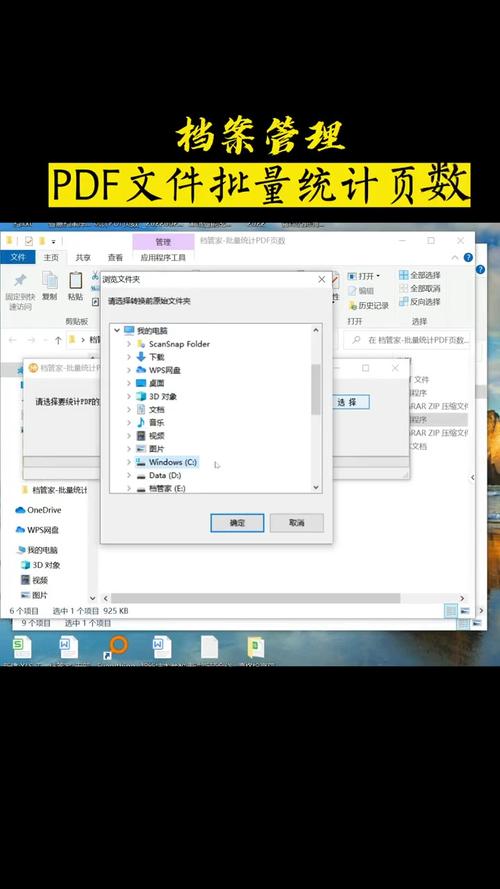Switch to the 主页 ribbon tab
The image size is (500, 889).
tap(51, 257)
